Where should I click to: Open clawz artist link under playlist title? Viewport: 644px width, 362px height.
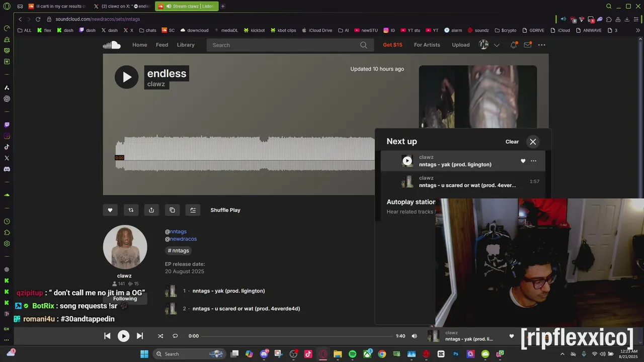[156, 84]
